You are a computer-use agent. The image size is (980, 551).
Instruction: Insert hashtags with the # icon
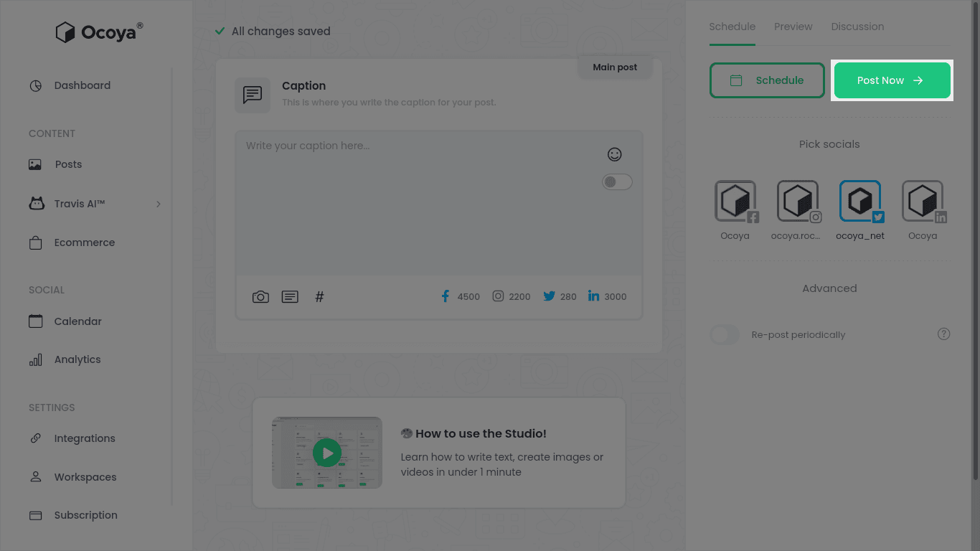point(320,297)
